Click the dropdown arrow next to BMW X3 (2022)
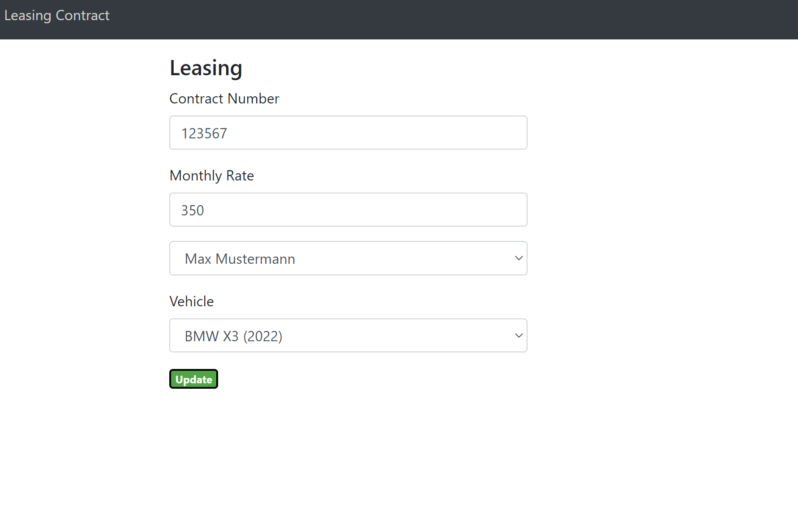 pyautogui.click(x=518, y=335)
